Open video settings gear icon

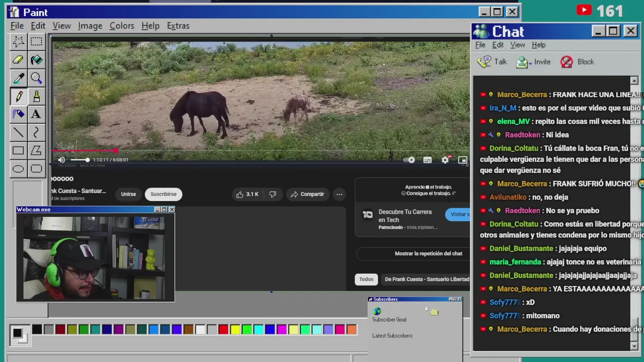tap(445, 160)
